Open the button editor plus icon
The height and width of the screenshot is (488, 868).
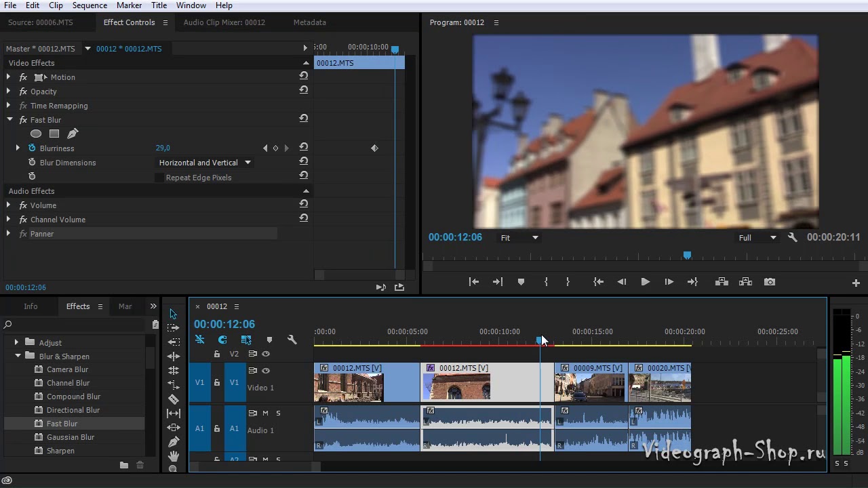pos(856,283)
